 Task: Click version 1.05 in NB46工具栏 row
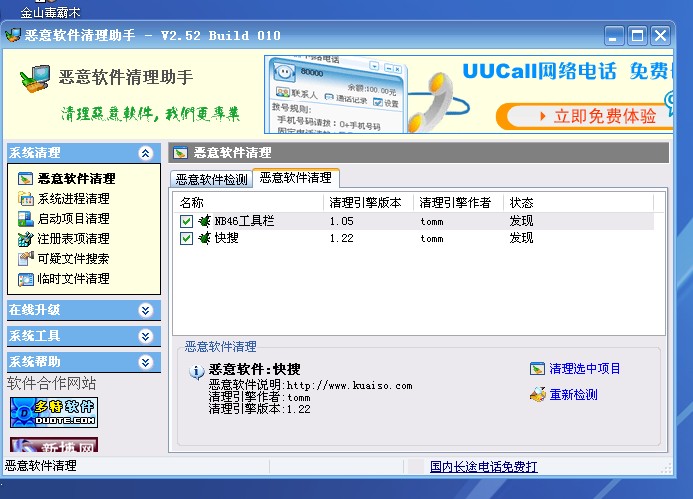tap(342, 221)
